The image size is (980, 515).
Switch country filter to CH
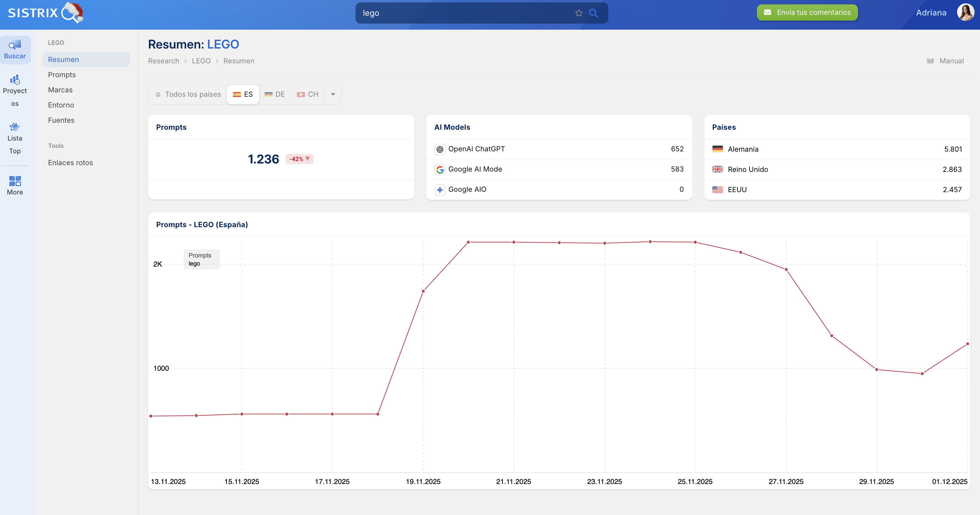tap(307, 94)
